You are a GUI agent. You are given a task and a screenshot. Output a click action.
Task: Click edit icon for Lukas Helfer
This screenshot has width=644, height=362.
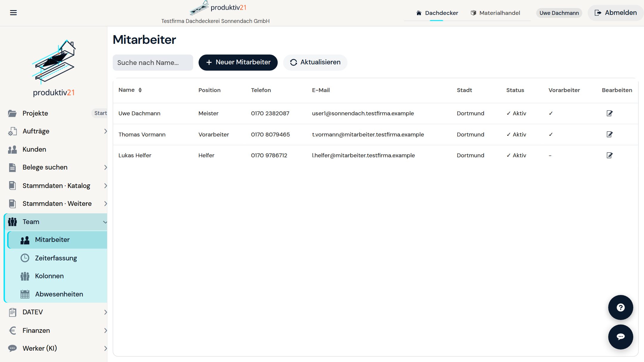click(609, 155)
